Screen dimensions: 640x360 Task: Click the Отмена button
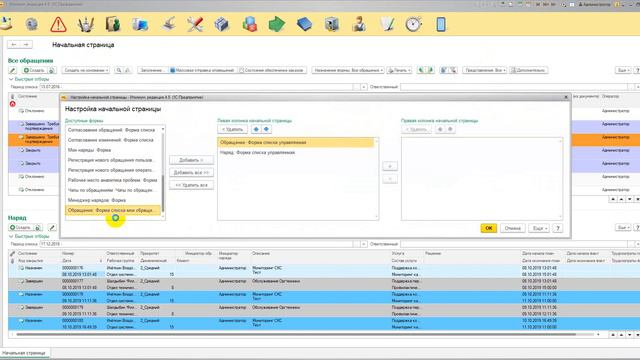pyautogui.click(x=513, y=228)
